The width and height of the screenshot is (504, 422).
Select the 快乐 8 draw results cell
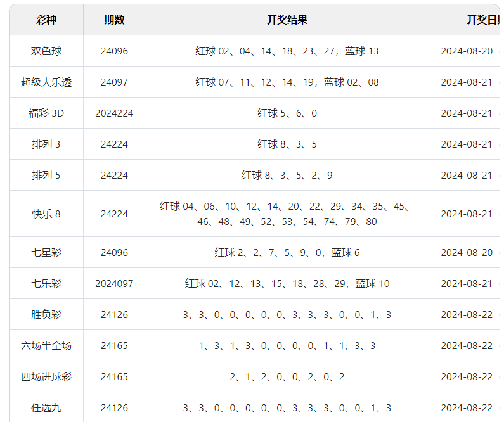coord(287,214)
